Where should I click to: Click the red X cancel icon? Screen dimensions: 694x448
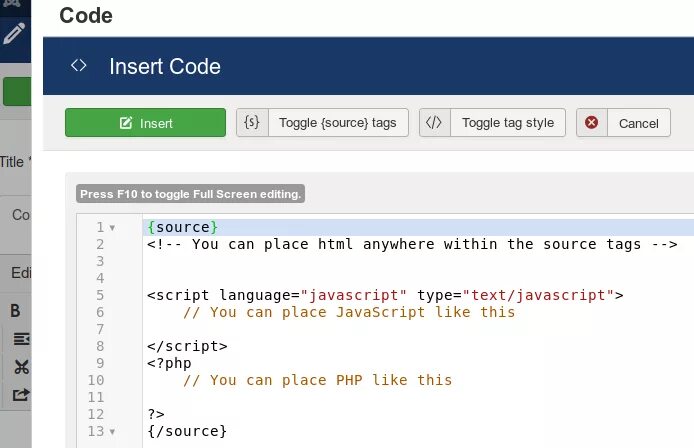(591, 123)
